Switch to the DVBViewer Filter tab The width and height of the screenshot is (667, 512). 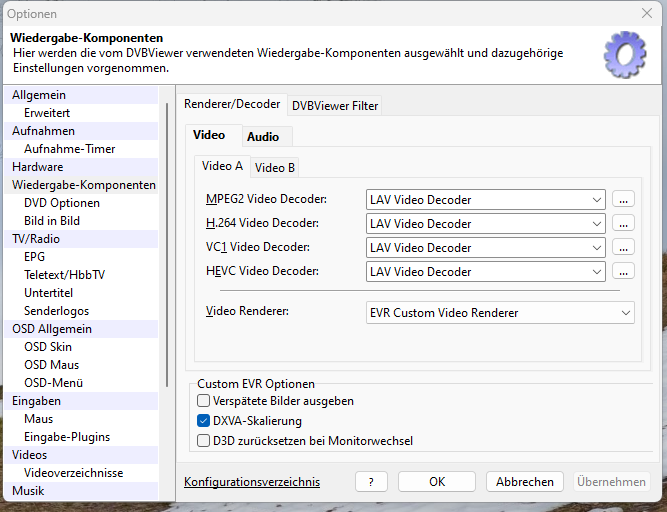[335, 106]
